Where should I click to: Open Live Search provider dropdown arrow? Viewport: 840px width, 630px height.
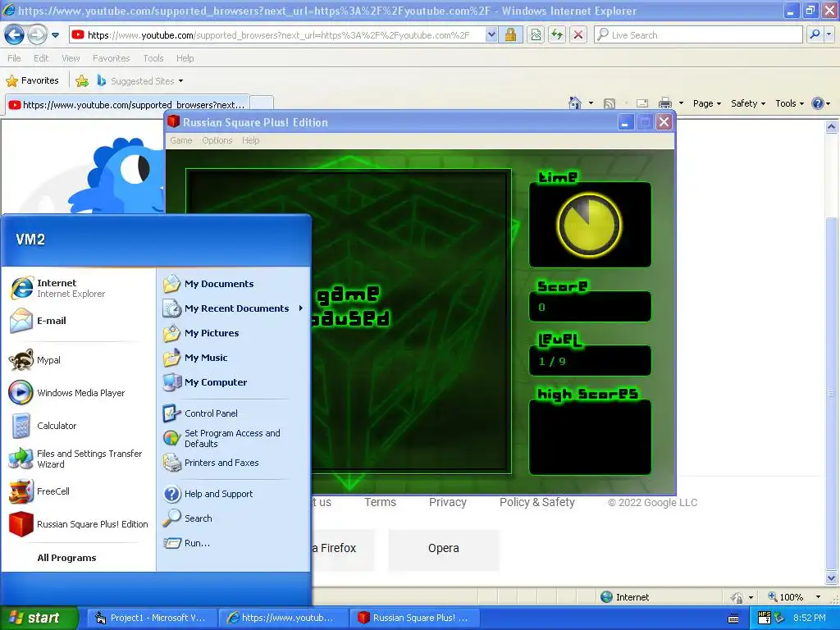(x=829, y=34)
